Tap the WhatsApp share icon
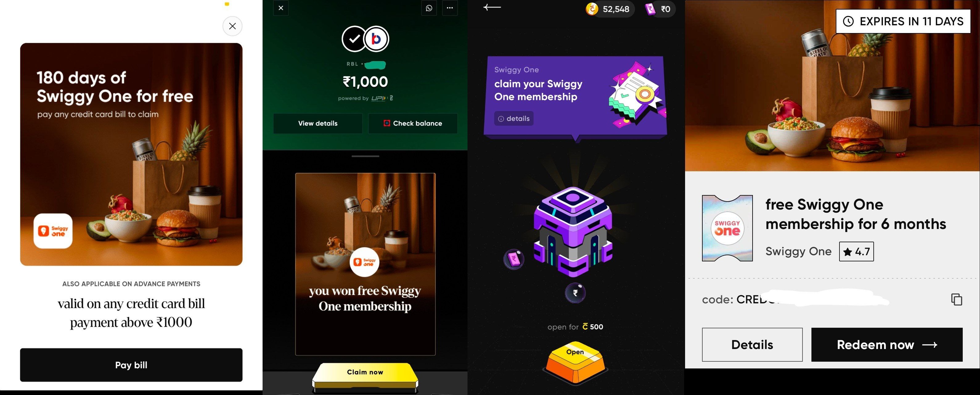The width and height of the screenshot is (980, 395). coord(429,8)
